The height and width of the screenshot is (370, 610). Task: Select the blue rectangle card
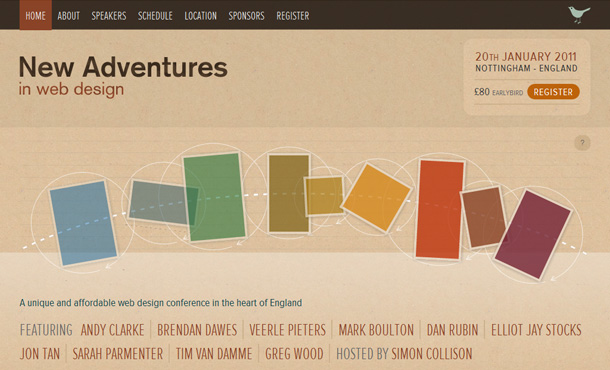click(x=83, y=223)
